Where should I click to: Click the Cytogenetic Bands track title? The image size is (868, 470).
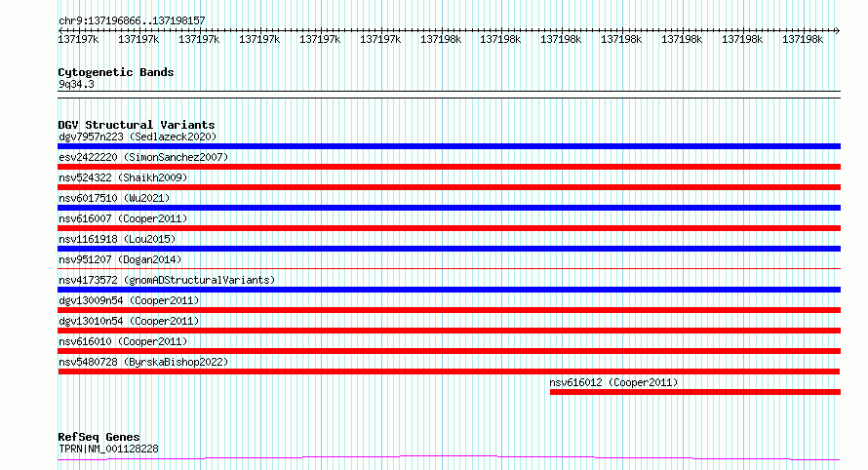pyautogui.click(x=116, y=72)
